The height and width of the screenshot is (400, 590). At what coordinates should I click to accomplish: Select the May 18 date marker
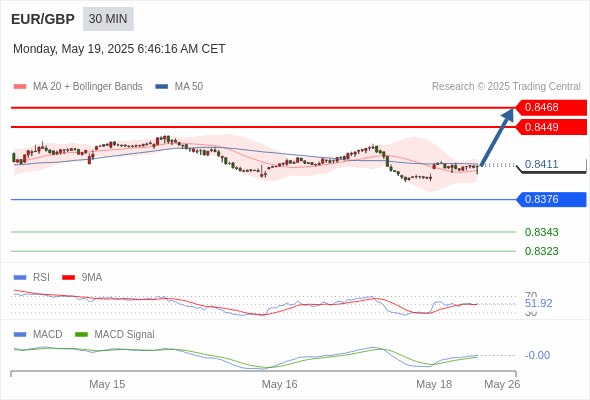[x=434, y=384]
